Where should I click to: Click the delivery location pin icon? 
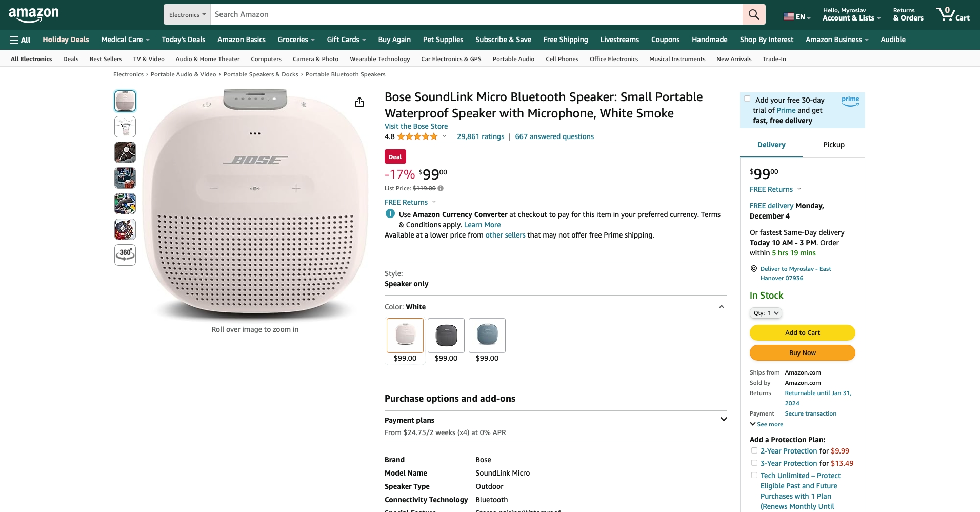click(x=754, y=269)
